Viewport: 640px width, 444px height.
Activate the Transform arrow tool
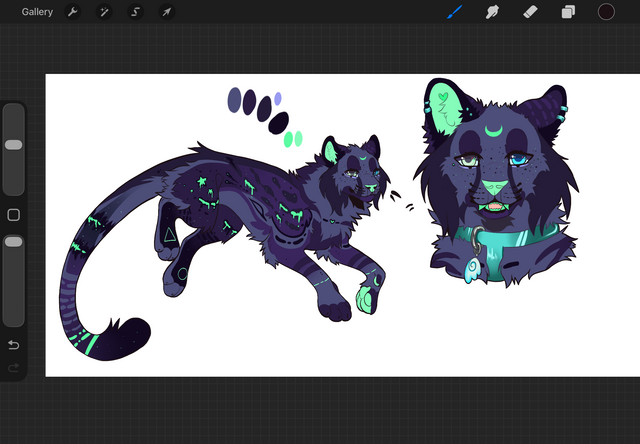coord(167,12)
